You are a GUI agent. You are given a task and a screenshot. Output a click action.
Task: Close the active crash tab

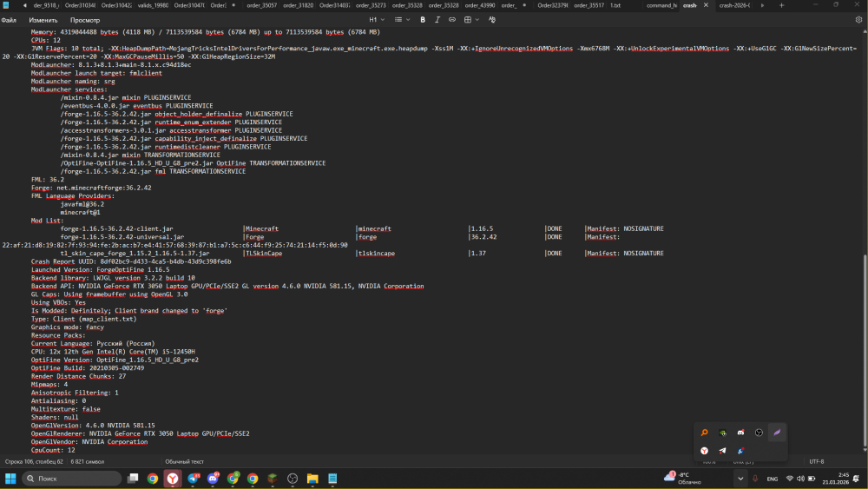coord(706,5)
